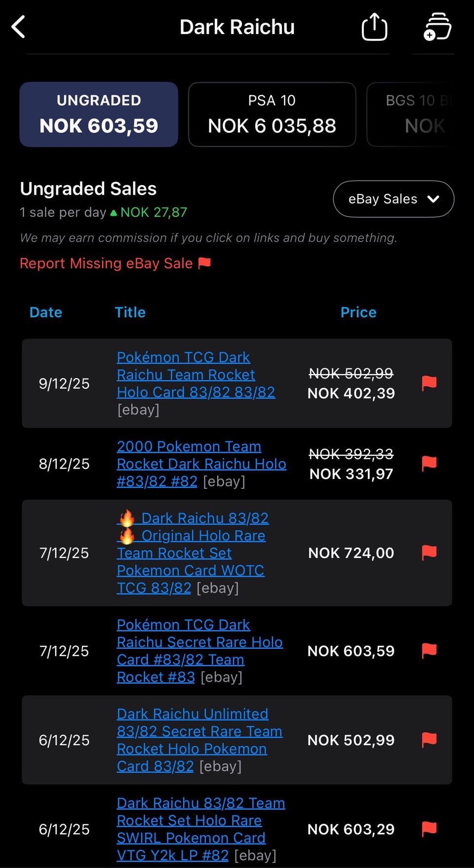Sort sales by the Date column header

pyautogui.click(x=46, y=312)
